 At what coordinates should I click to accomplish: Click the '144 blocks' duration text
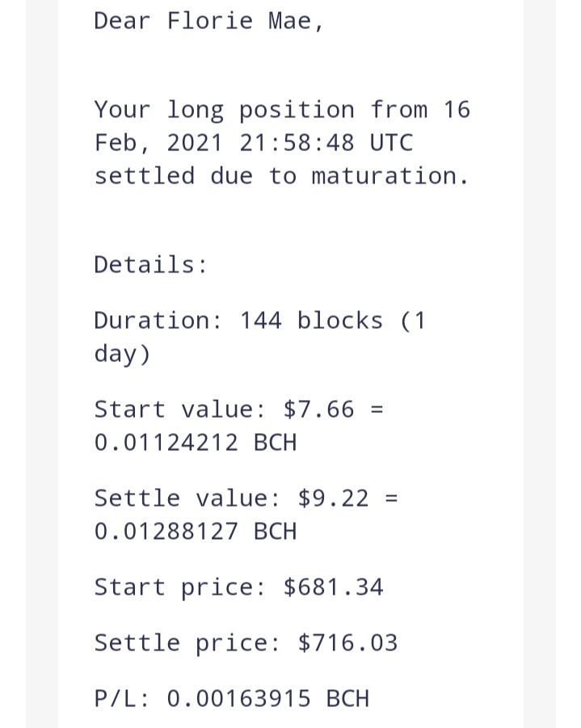point(311,320)
